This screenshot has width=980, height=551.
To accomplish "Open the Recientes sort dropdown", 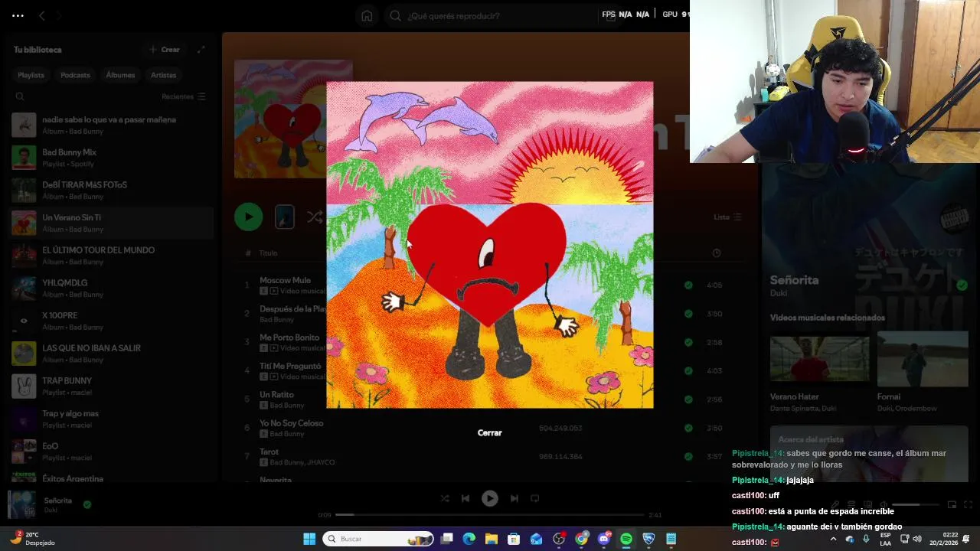I will (183, 96).
